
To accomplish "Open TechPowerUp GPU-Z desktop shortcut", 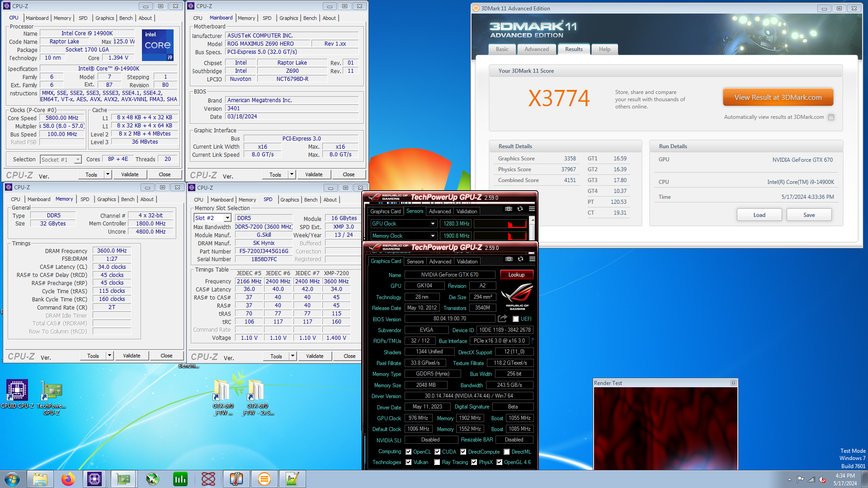I will pos(52,398).
